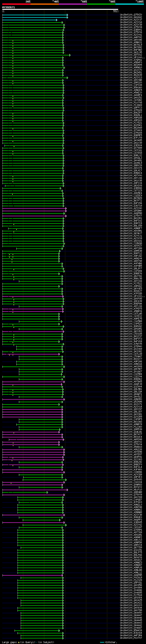Screen dimensions: 146x644
Task: Click hit label UniRef100_P27518
Action: [x=131, y=595]
